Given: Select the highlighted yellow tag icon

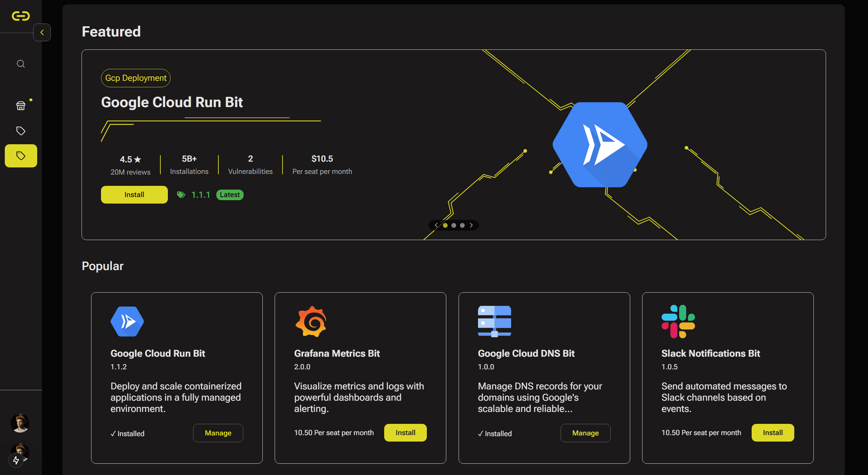Looking at the screenshot, I should coord(21,156).
